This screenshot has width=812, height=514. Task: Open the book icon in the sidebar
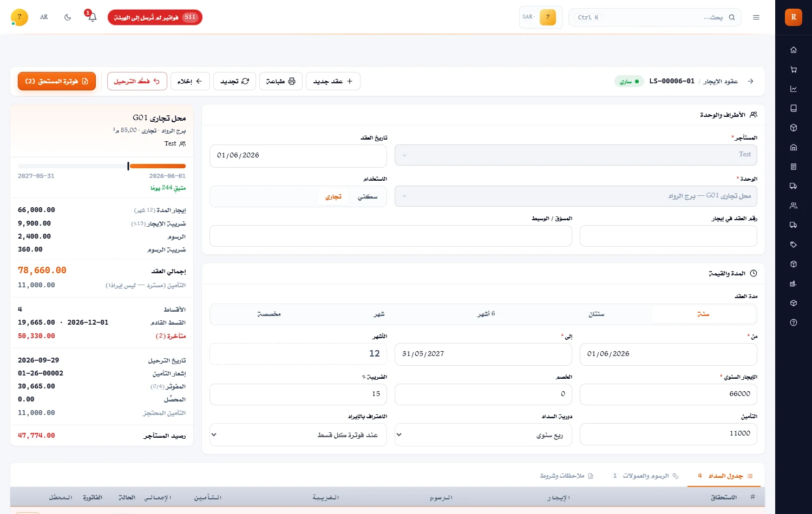(x=794, y=108)
